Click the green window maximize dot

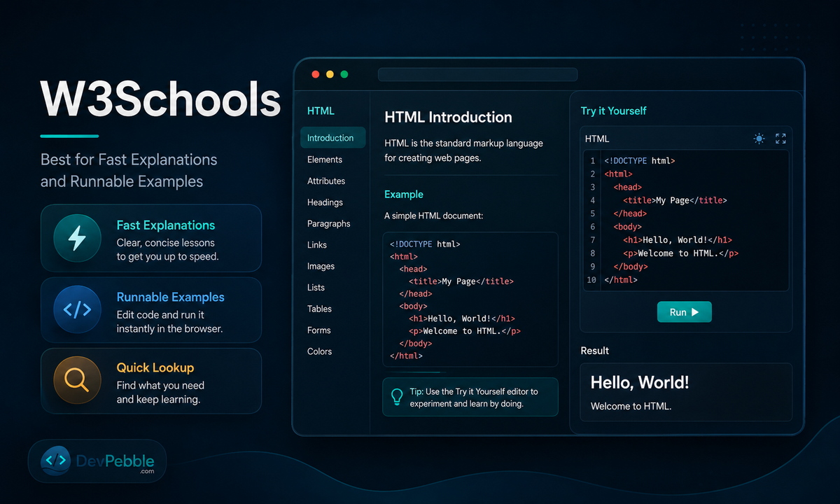click(x=344, y=74)
